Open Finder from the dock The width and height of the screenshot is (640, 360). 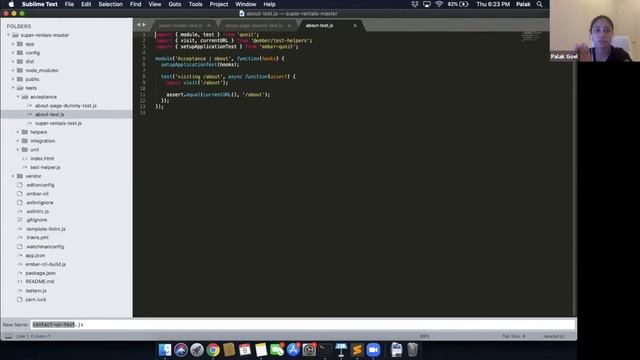[165, 350]
